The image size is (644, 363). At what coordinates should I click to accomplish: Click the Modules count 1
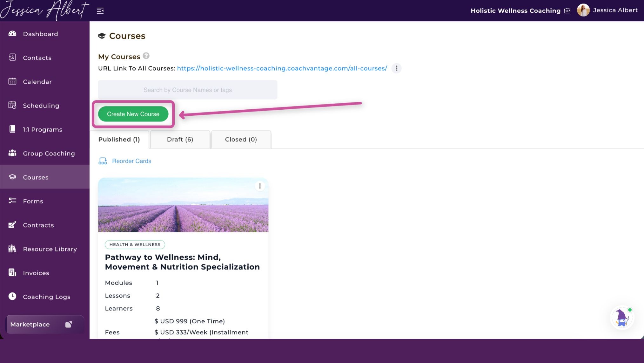157,283
